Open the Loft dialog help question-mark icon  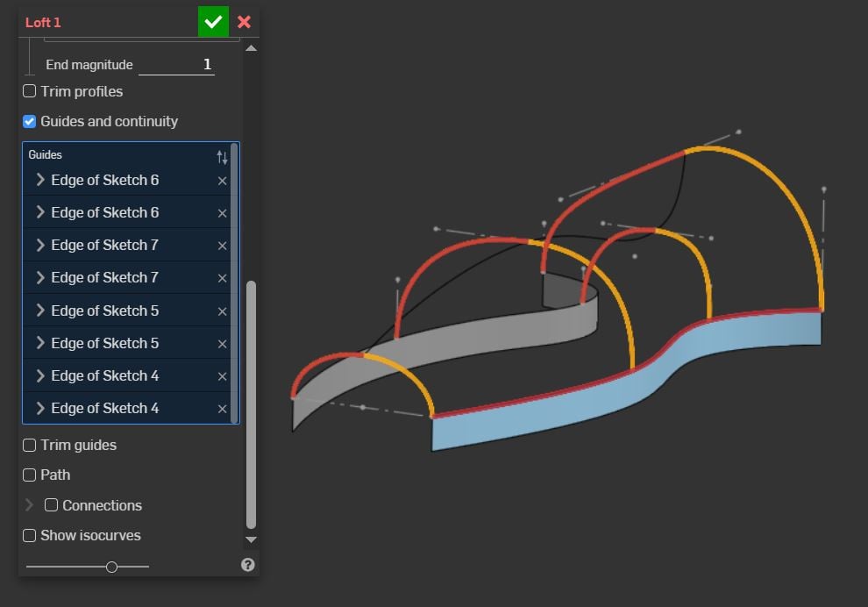tap(247, 564)
